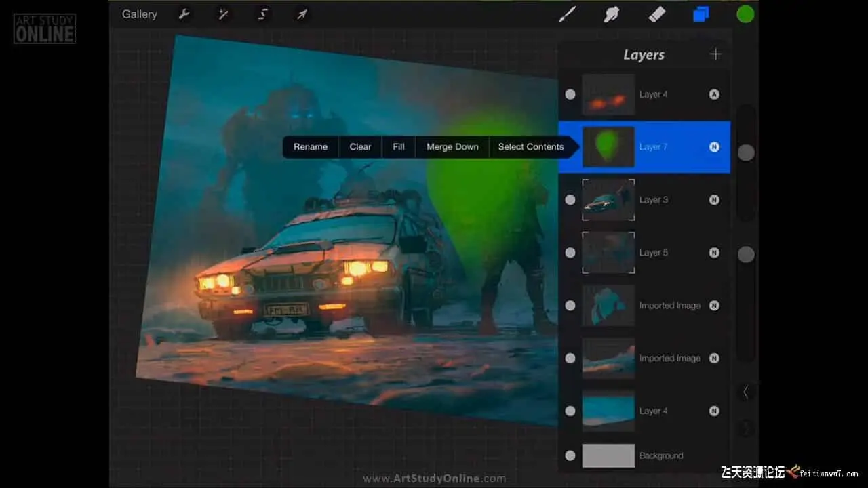Screen dimensions: 868x488
Task: Select the Transform arrow tool
Action: (x=302, y=14)
